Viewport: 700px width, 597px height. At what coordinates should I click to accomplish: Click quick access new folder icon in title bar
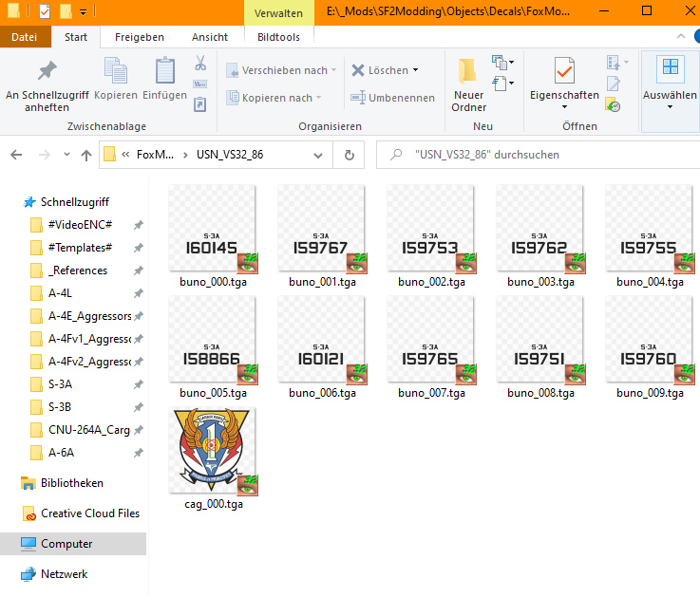[x=66, y=11]
